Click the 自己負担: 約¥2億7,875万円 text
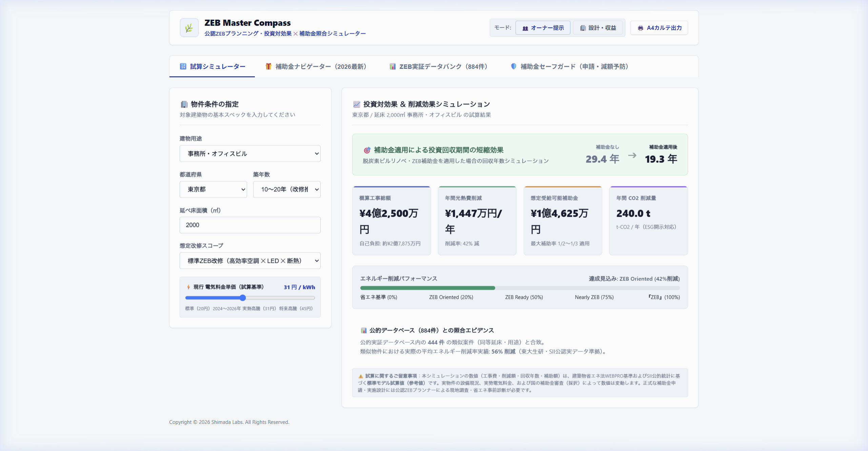Viewport: 868px width, 451px height. pyautogui.click(x=390, y=243)
